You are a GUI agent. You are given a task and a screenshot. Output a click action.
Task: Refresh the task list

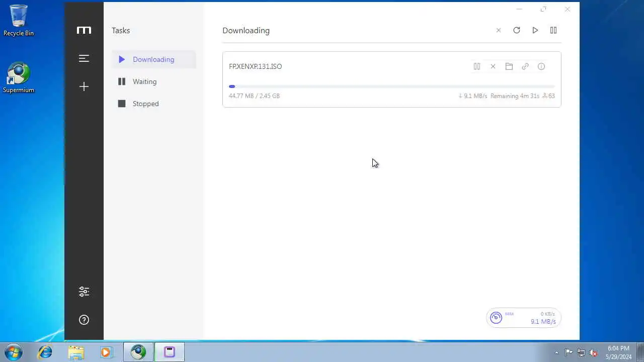[x=517, y=30]
